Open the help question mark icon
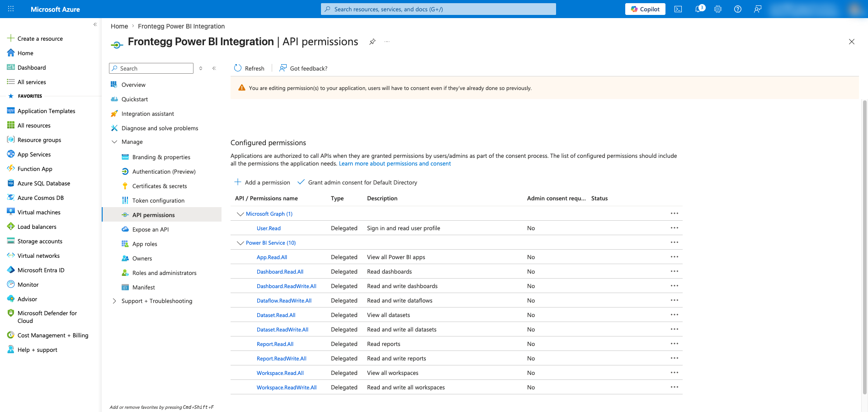Screen dimensions: 868x412 [738, 9]
